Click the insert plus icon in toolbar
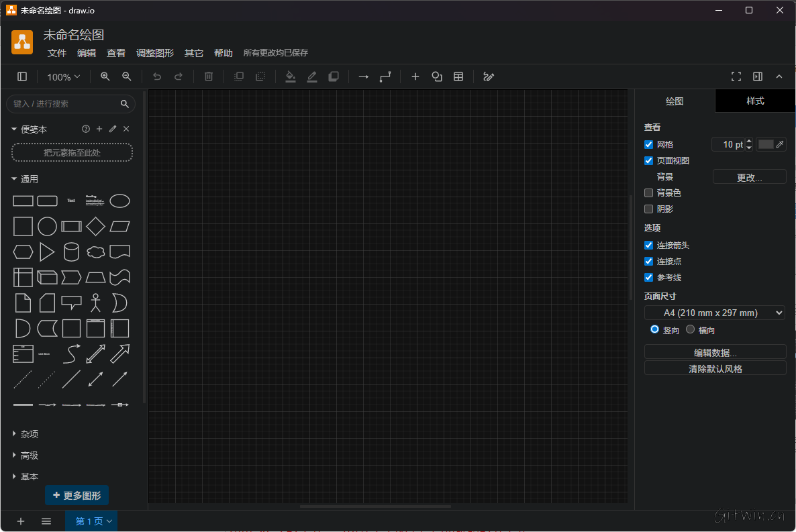Screen dimensions: 796x532 [x=415, y=76]
